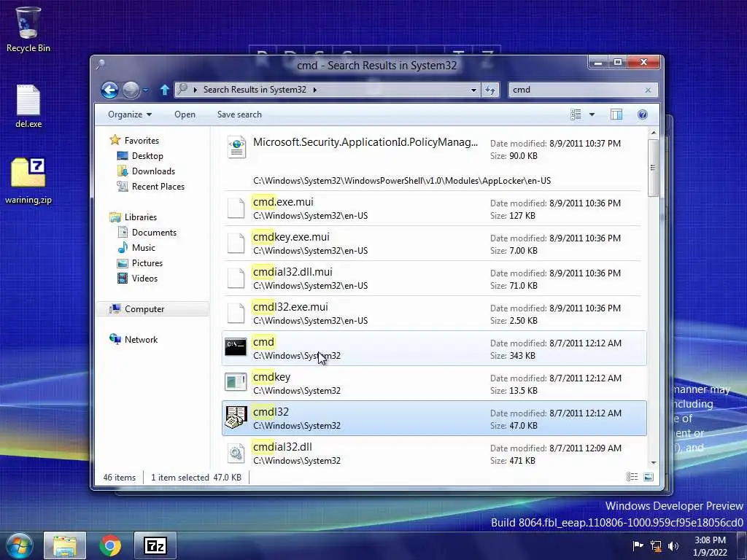
Task: Open the More view options arrow
Action: 592,114
